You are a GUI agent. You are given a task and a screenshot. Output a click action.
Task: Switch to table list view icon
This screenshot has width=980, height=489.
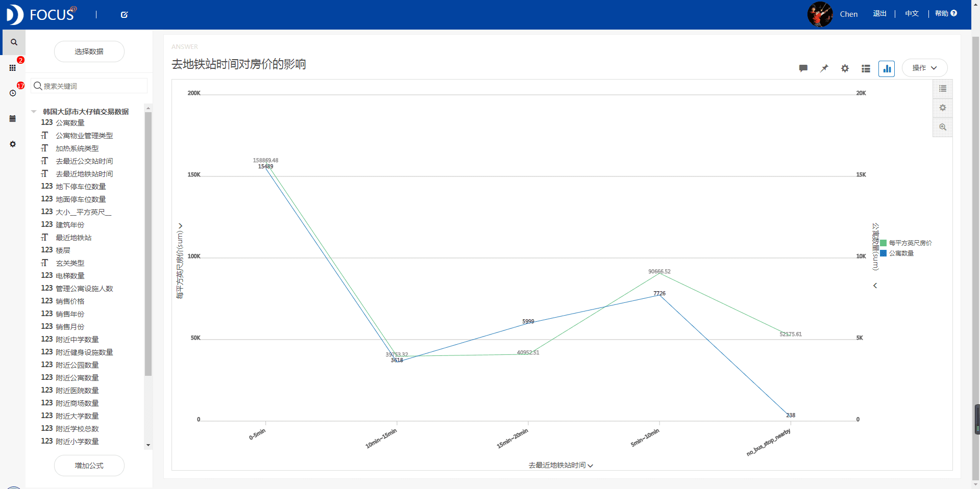tap(866, 68)
